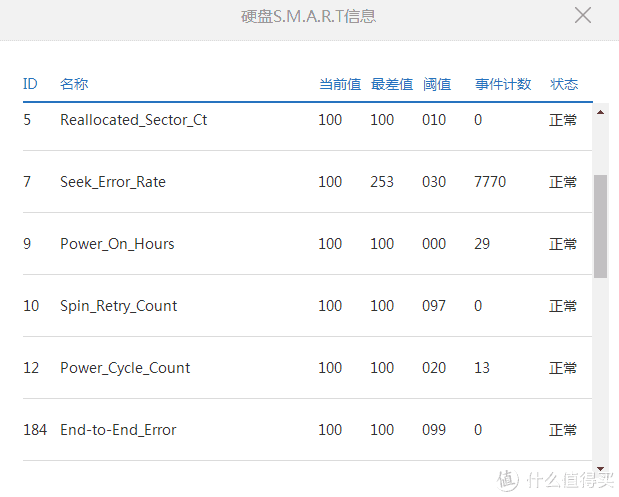
Task: Click 正常 status of End-to-End_Error row
Action: point(563,430)
